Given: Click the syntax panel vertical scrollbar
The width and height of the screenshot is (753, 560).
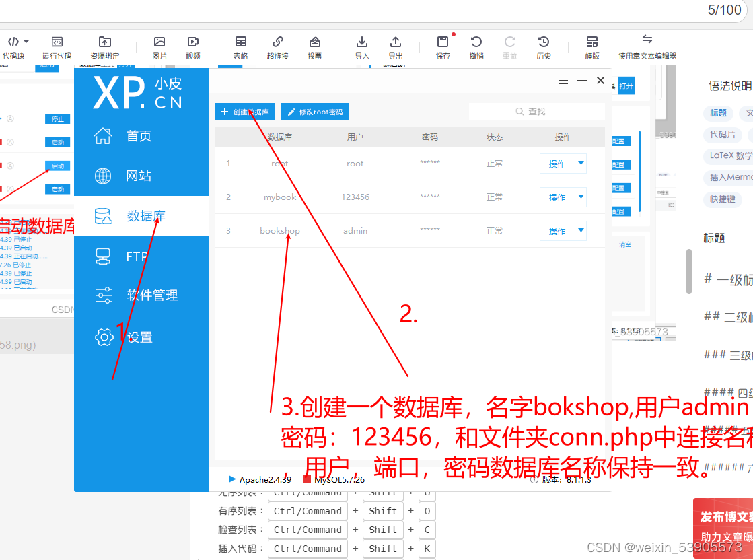Looking at the screenshot, I should tap(688, 271).
